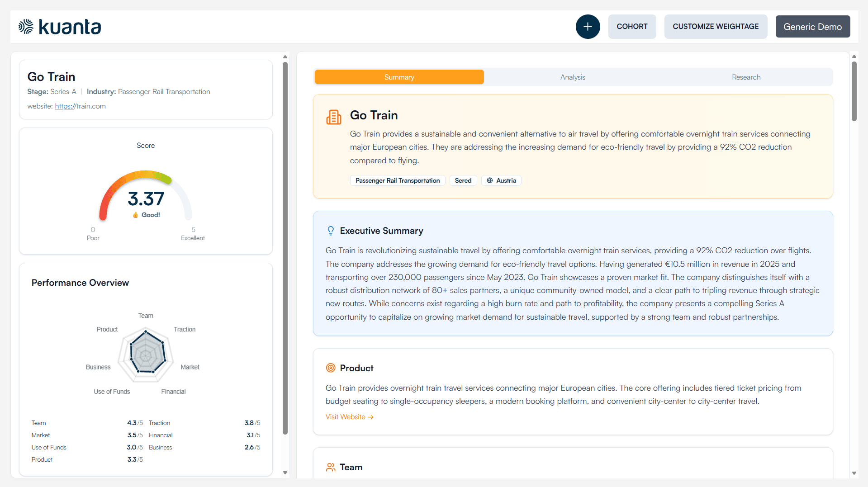Select the Sered tag
This screenshot has height=487, width=868.
(x=463, y=180)
